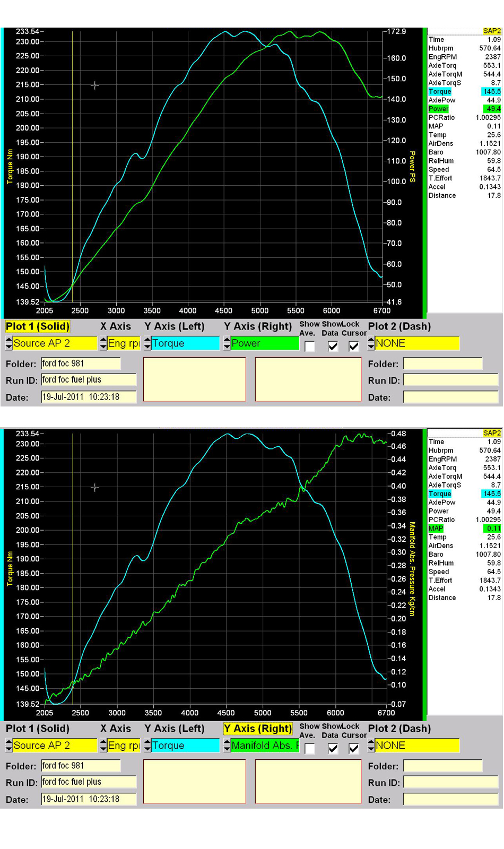
Task: Toggle Show Ave. checkbox in Power plot panel
Action: coord(310,346)
